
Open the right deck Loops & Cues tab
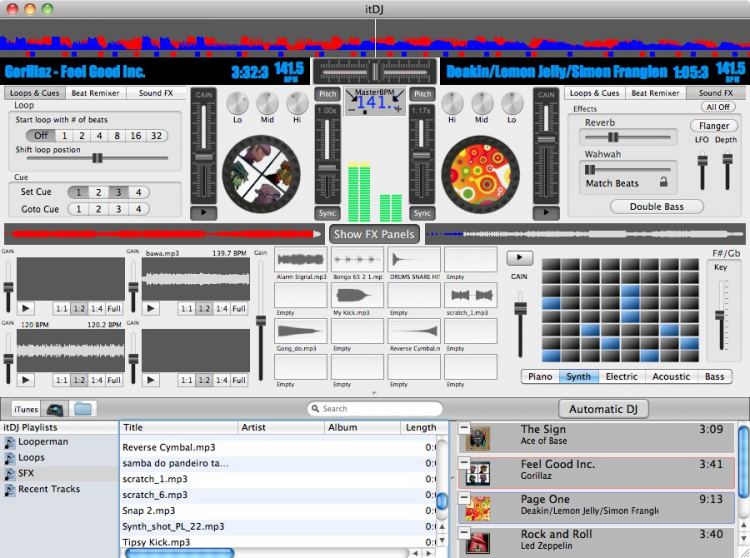coord(595,93)
